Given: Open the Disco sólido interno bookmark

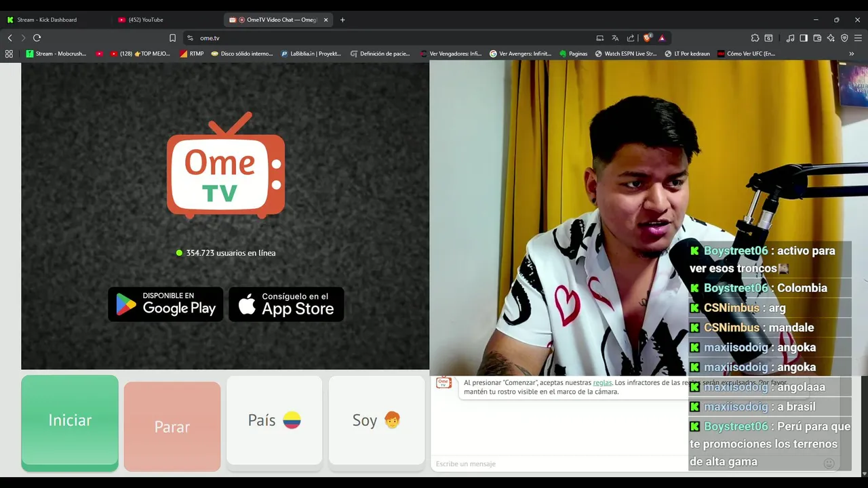Looking at the screenshot, I should click(242, 54).
